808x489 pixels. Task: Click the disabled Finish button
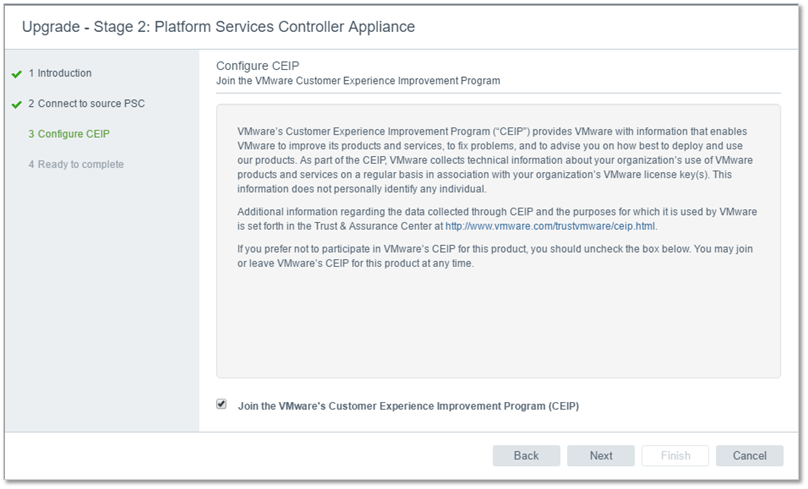675,456
